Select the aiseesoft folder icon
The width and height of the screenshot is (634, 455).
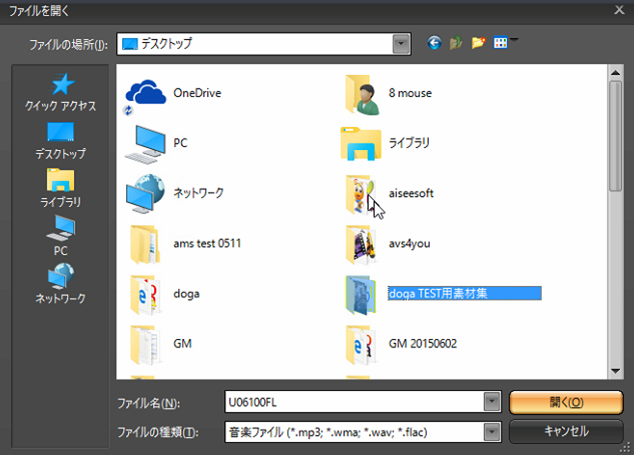tap(360, 194)
